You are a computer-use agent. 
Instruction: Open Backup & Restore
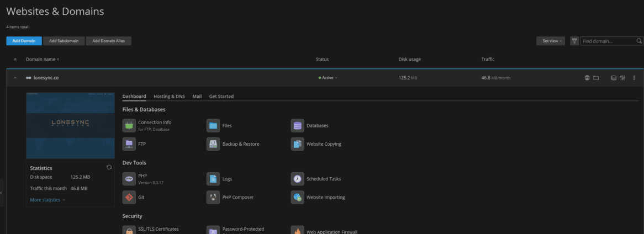coord(213,143)
